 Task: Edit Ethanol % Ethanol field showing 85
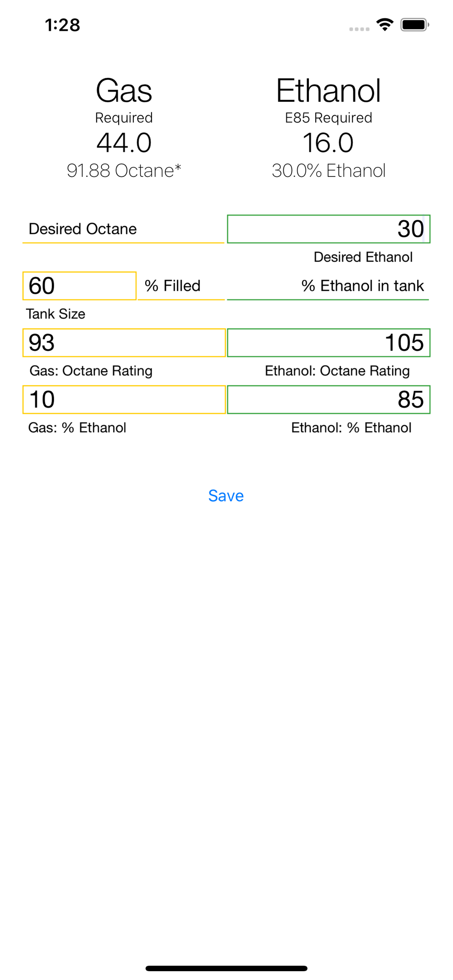tap(329, 399)
